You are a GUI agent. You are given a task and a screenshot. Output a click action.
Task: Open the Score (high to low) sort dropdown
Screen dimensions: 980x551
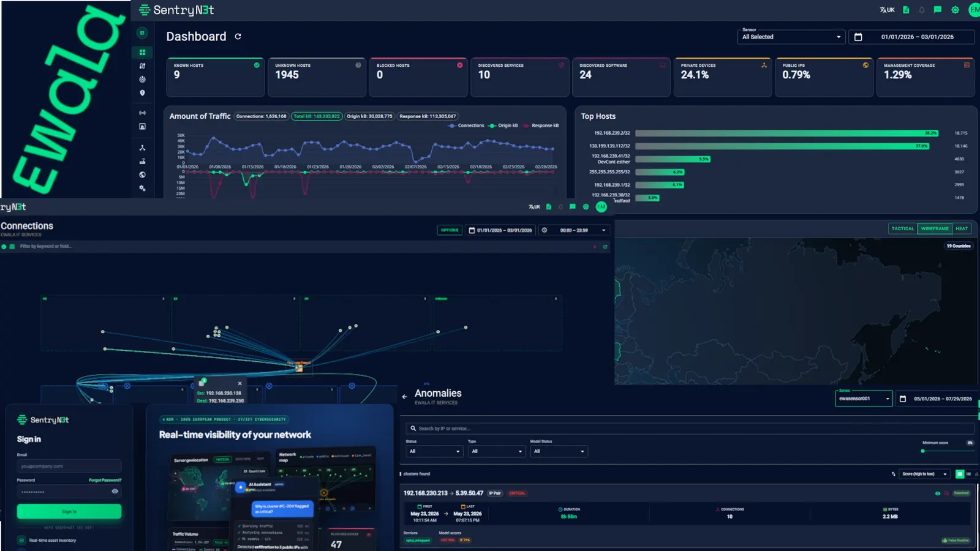(x=925, y=474)
